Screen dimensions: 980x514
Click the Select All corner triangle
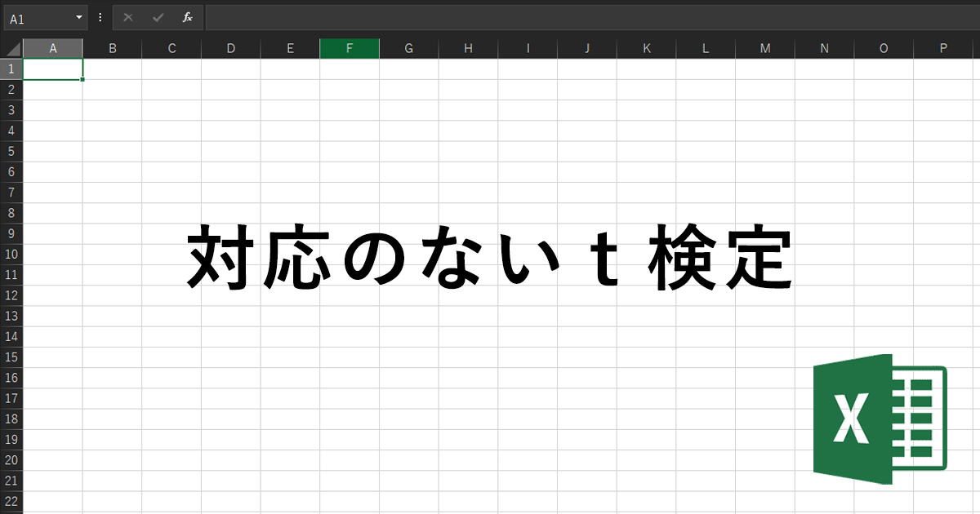click(11, 48)
